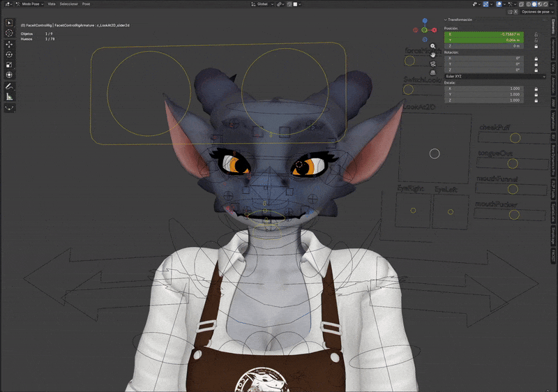Select the Annotate pencil tool
This screenshot has height=392, width=558.
click(9, 86)
